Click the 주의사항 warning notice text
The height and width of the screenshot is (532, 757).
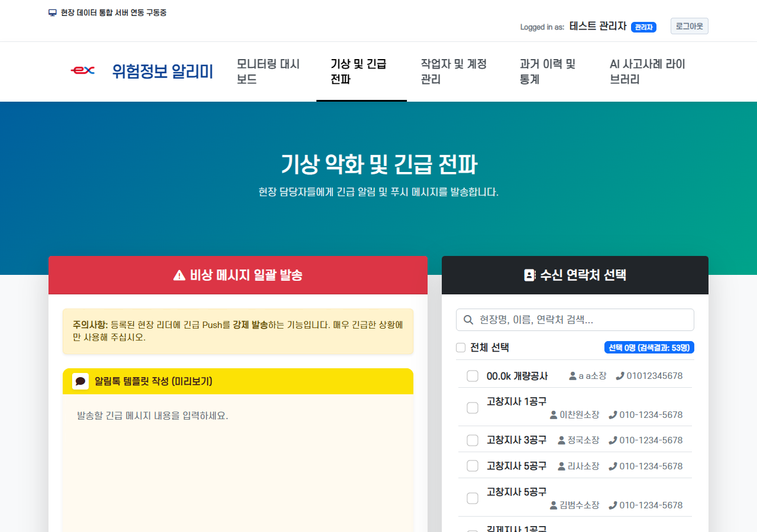coord(238,331)
